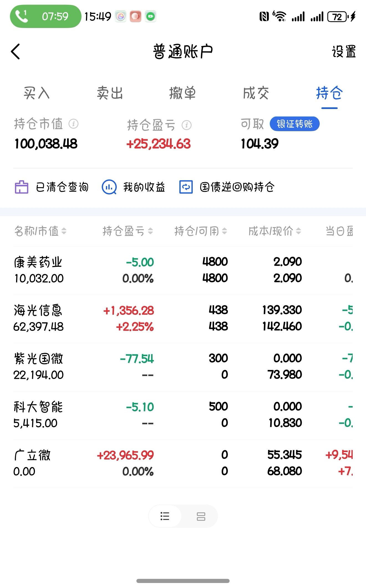Image resolution: width=366 pixels, height=588 pixels.
Task: Open 科大智能 holding row
Action: (x=183, y=415)
